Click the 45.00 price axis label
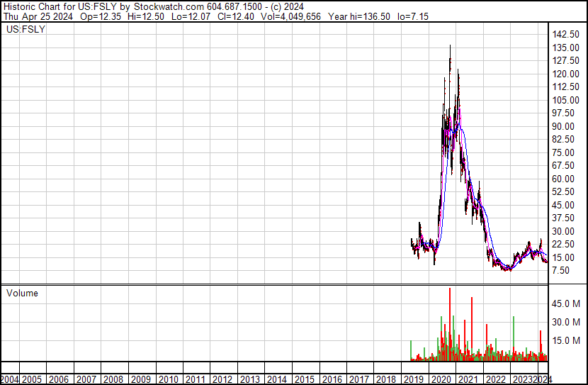 (563, 205)
